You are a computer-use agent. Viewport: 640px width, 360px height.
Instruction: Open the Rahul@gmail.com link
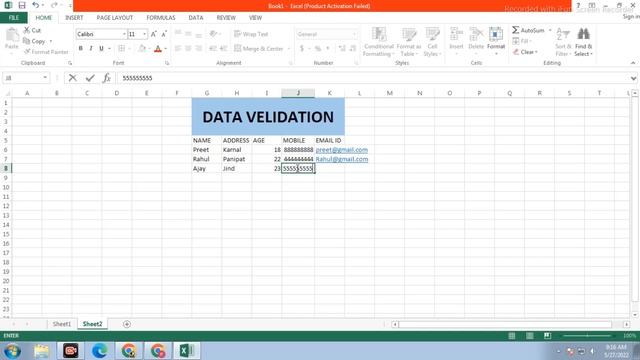click(342, 159)
